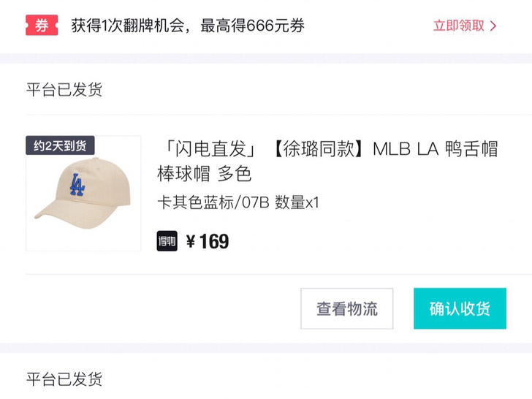Click the 棒球帽 多色 title line
The height and width of the screenshot is (399, 532).
205,174
